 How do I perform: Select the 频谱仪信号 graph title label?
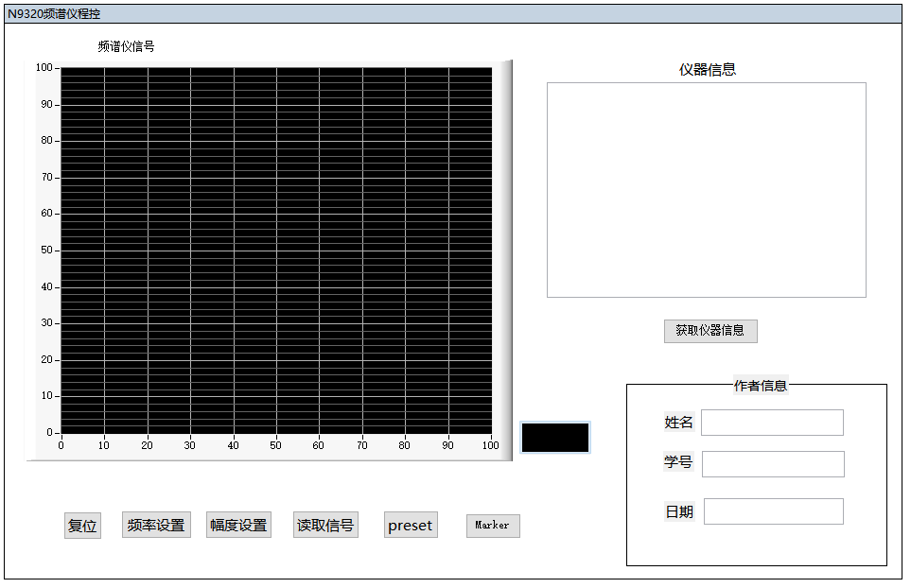(126, 46)
